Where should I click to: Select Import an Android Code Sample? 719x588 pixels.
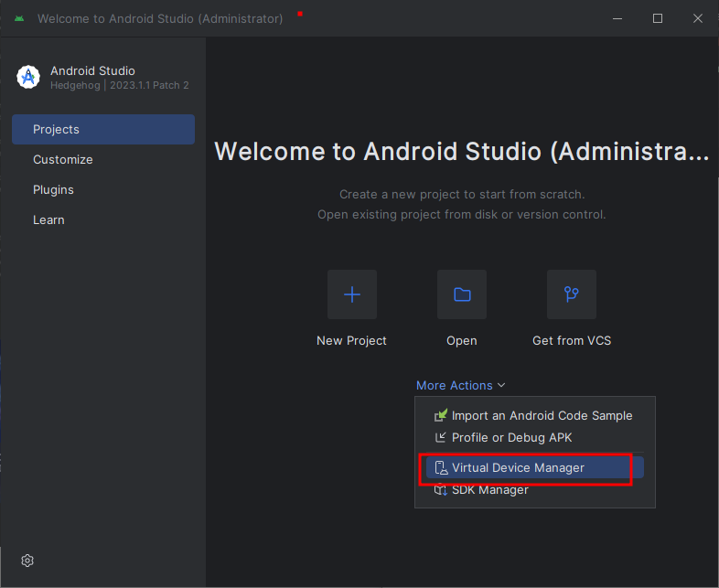534,415
